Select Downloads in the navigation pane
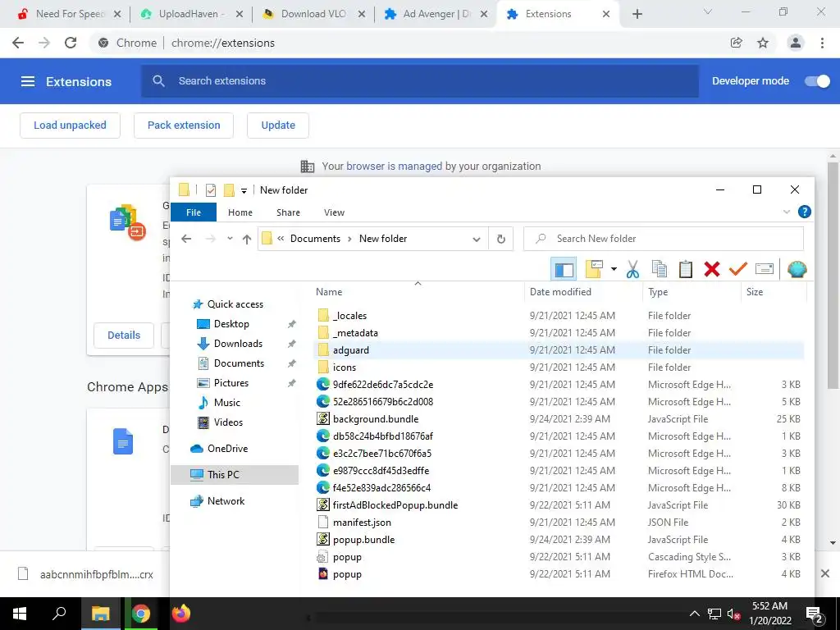The height and width of the screenshot is (630, 840). click(x=238, y=344)
